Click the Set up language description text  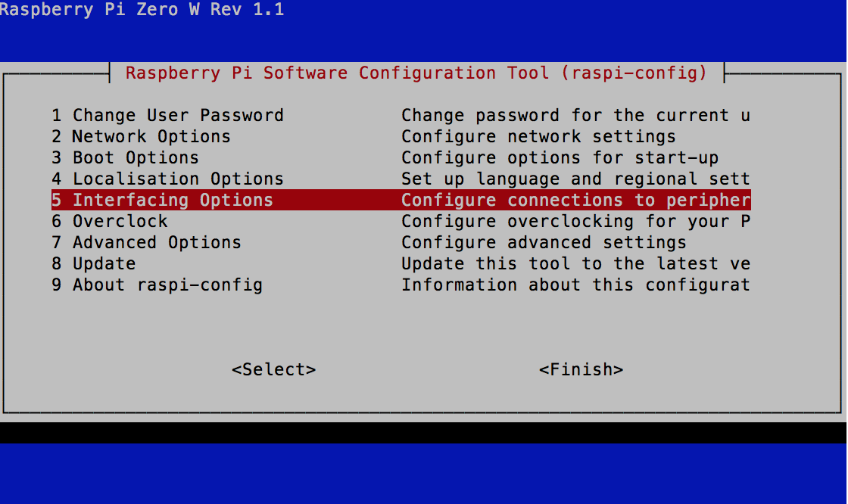(x=575, y=179)
